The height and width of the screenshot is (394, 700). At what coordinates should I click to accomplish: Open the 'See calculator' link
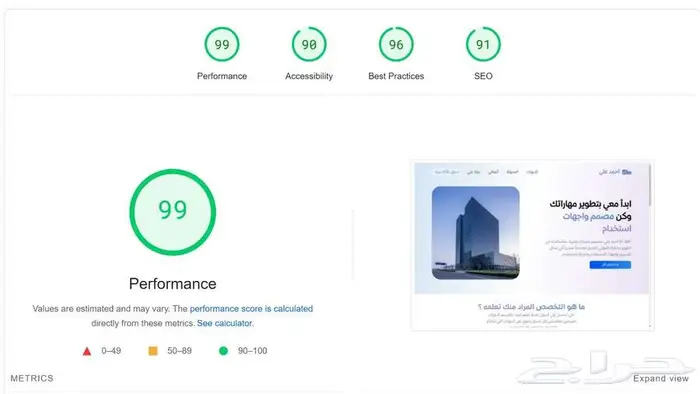click(225, 323)
